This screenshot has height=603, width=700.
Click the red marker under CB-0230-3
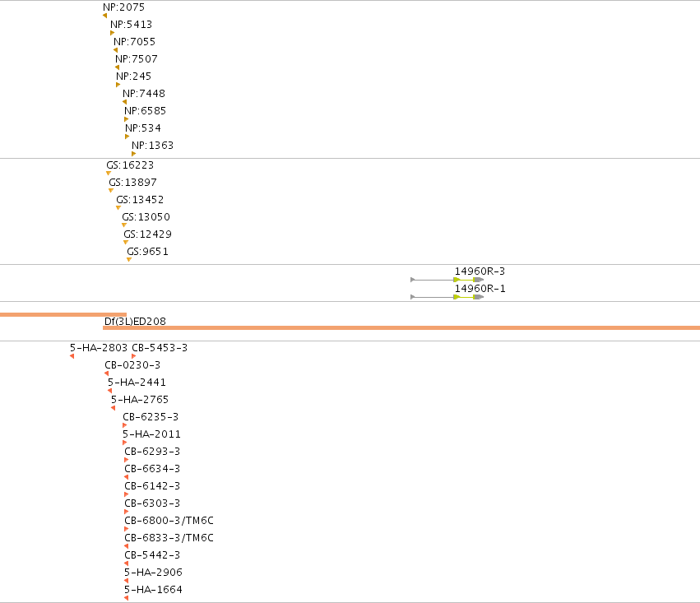pos(106,373)
